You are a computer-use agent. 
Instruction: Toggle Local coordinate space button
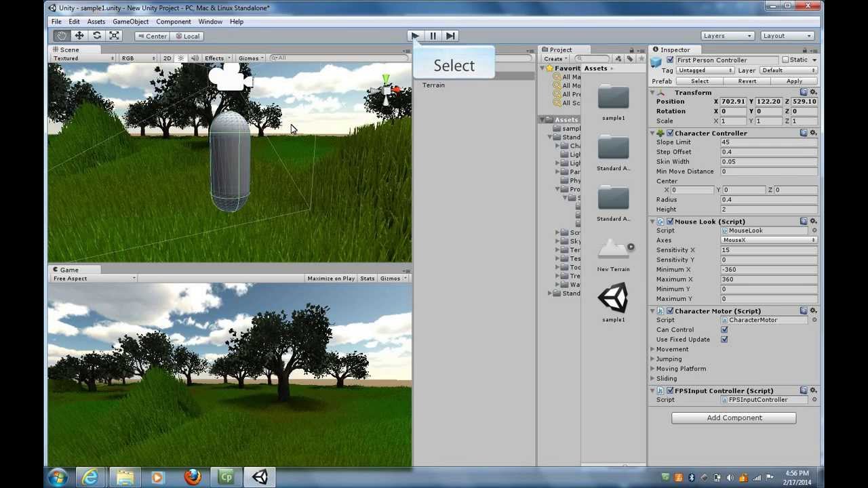[x=186, y=36]
